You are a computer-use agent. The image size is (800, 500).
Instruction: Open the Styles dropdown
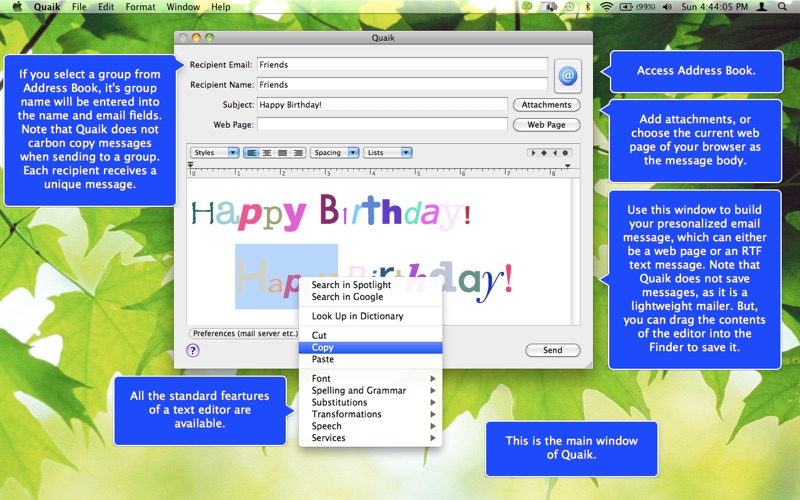coord(215,153)
